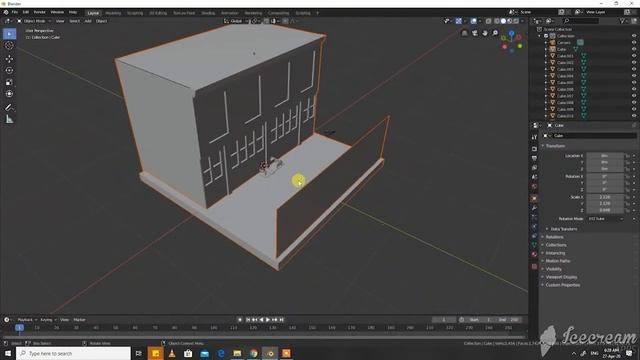The width and height of the screenshot is (640, 360).
Task: Expand the Collections panel
Action: [556, 245]
